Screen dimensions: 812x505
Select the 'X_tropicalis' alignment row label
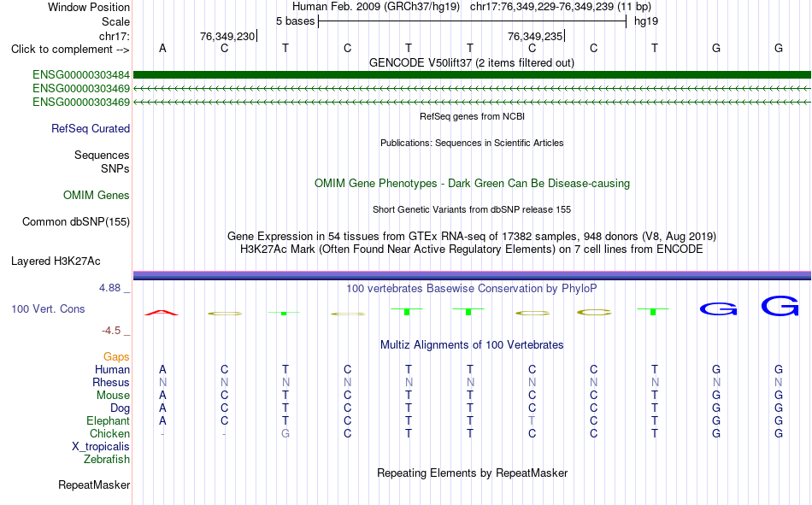pyautogui.click(x=101, y=447)
